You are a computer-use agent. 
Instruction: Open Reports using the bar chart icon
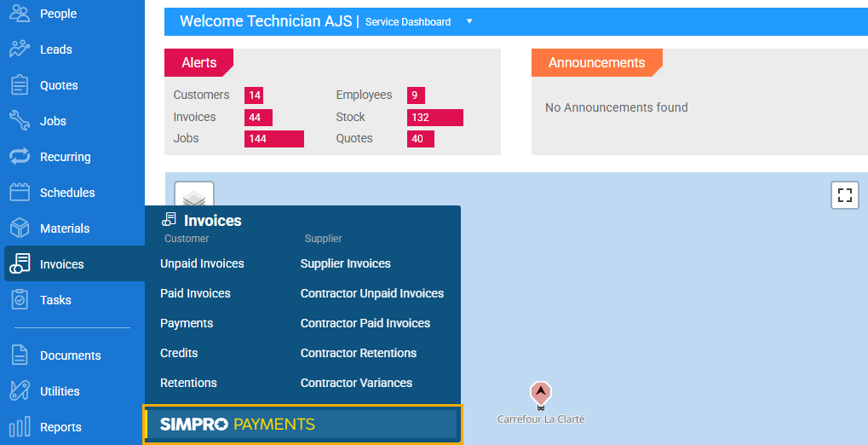[20, 427]
